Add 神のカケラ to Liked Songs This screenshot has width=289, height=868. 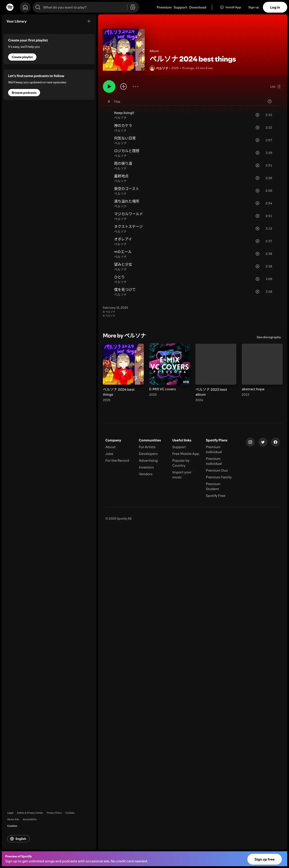[257, 128]
